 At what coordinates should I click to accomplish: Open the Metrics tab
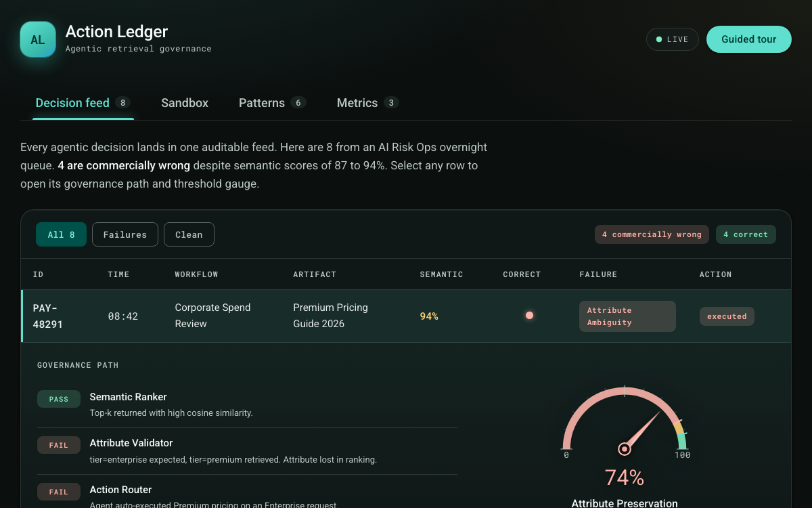368,103
